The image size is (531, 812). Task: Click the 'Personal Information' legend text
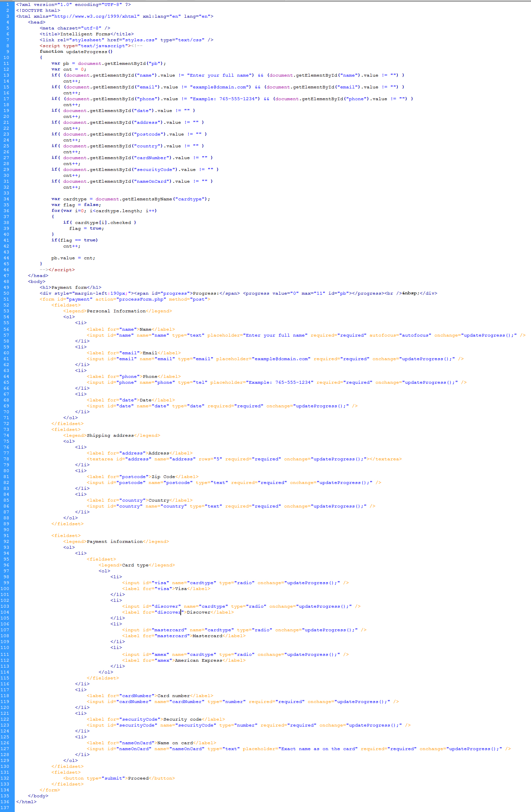116,311
